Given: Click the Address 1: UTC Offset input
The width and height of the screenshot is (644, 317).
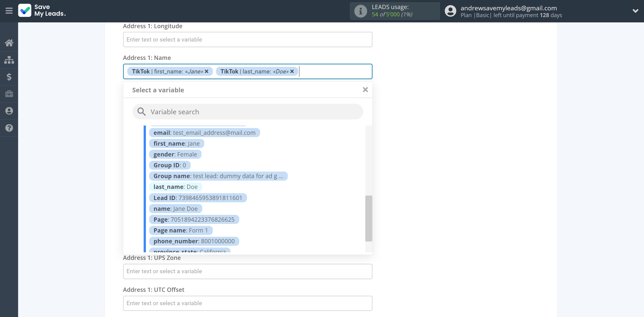Looking at the screenshot, I should click(x=248, y=303).
